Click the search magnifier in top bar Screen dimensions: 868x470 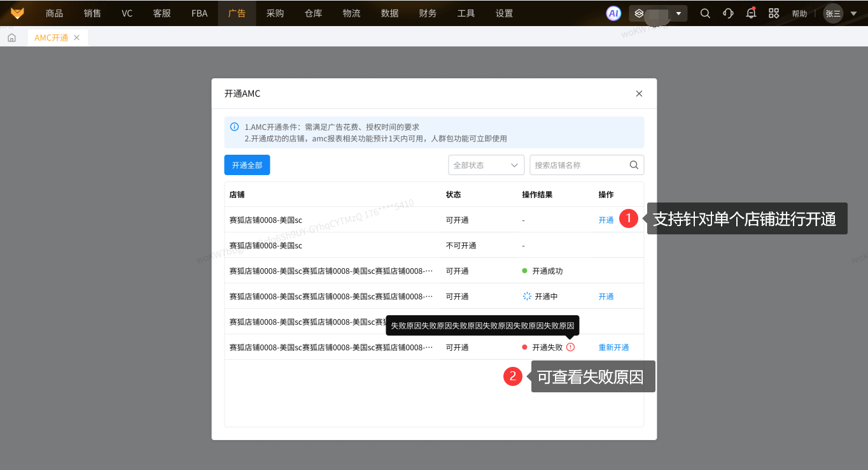tap(705, 13)
